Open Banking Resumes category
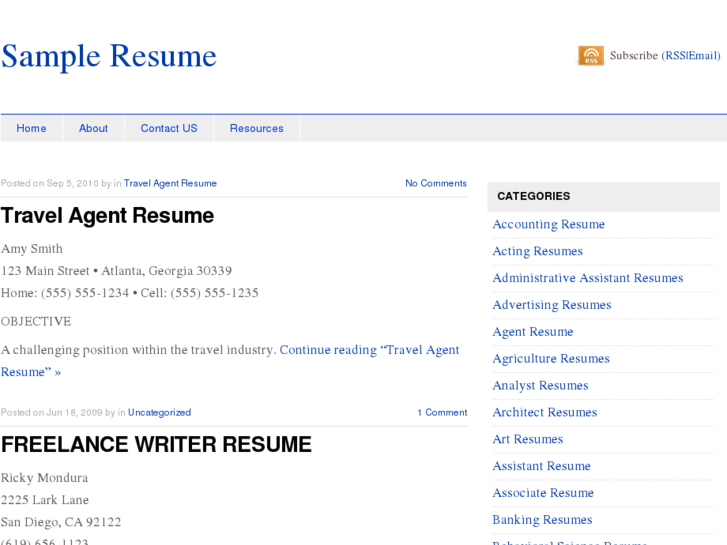Screen dimensions: 727x545 pos(542,520)
